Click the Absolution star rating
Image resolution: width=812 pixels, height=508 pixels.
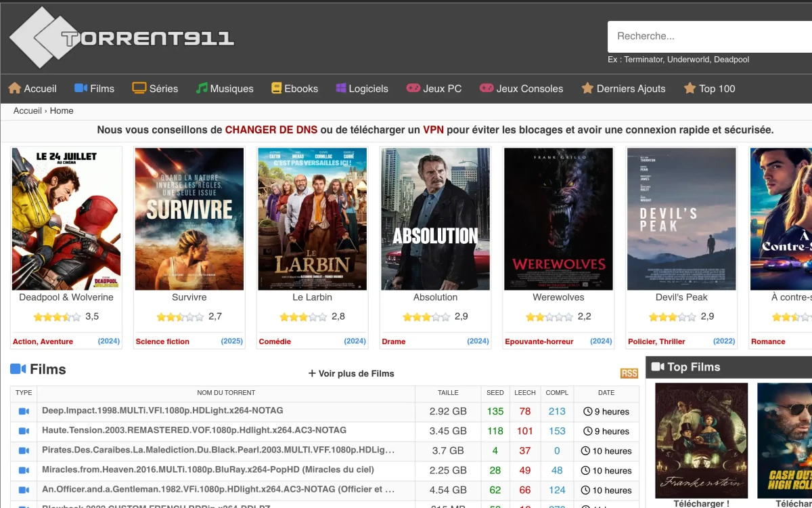pos(426,316)
